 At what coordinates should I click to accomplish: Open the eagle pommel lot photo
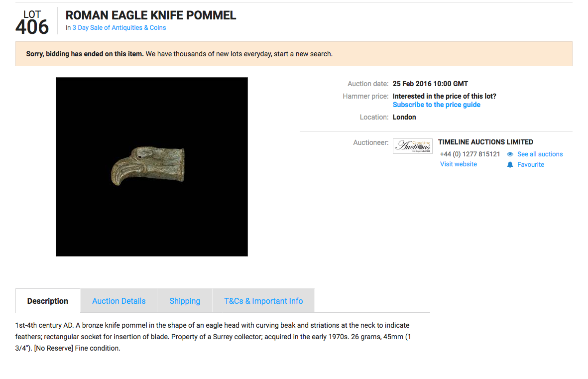coord(151,167)
